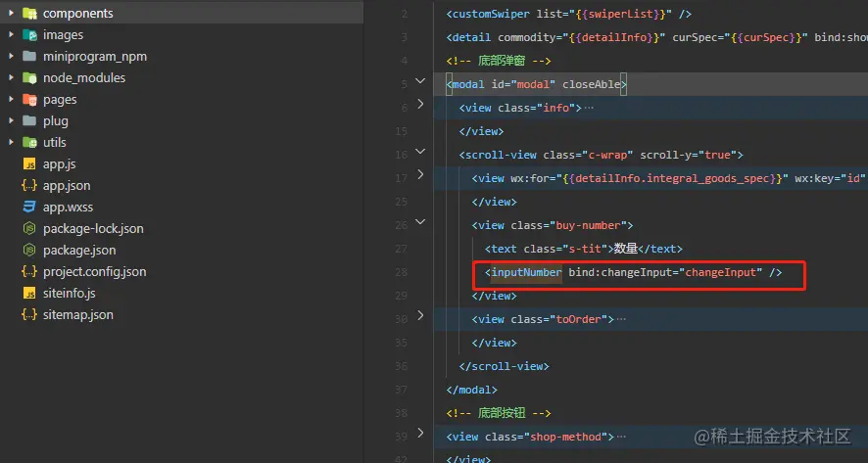
Task: Open the sitemap.json file
Action: [x=78, y=315]
